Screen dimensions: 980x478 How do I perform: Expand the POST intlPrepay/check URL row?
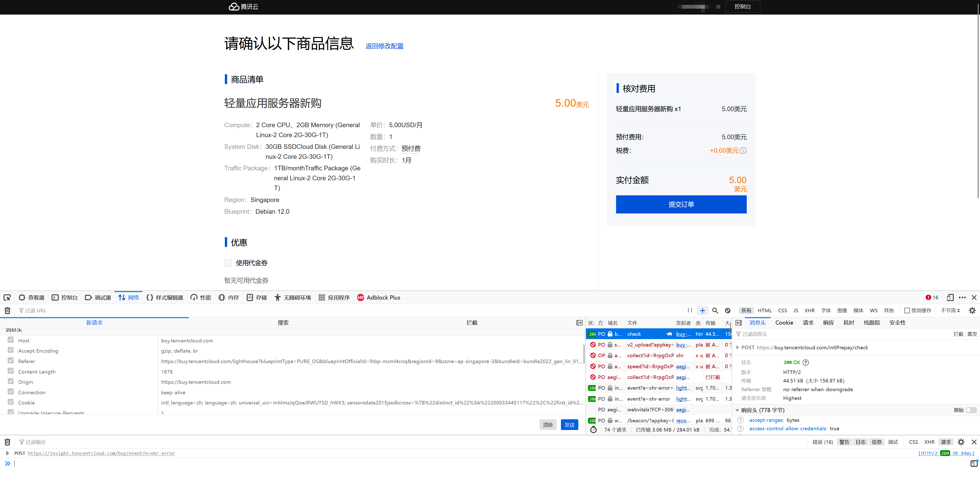(738, 348)
